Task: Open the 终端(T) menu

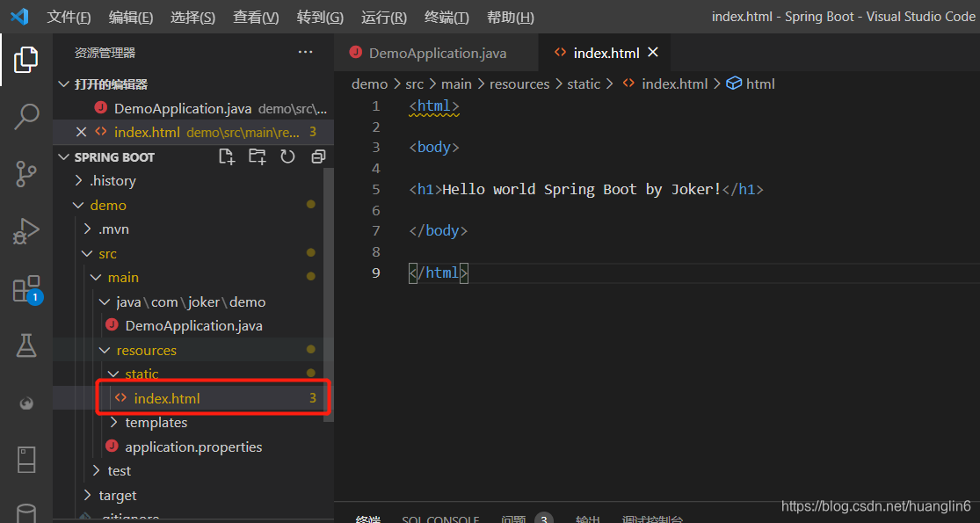Action: (x=446, y=18)
